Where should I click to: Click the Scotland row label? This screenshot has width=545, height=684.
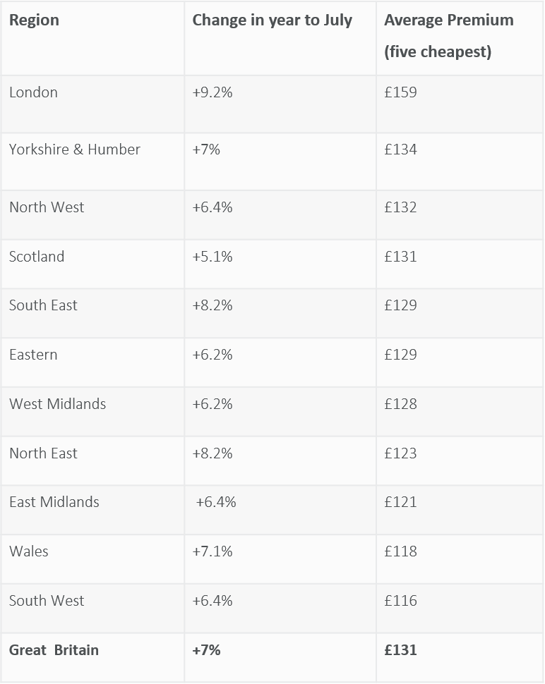pyautogui.click(x=37, y=256)
